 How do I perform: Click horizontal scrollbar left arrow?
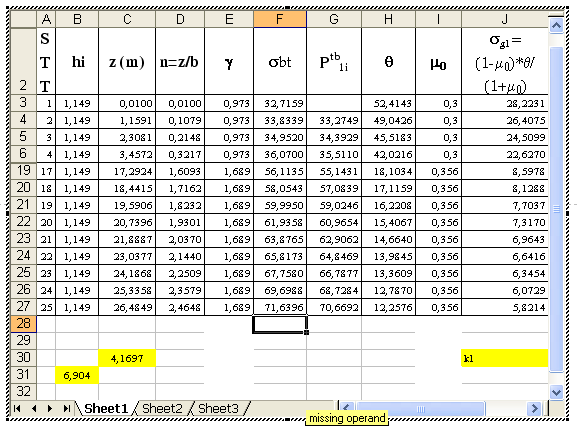click(347, 407)
